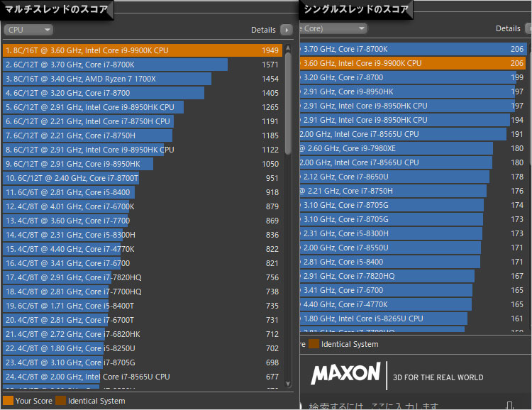Image resolution: width=532 pixels, height=410 pixels.
Task: Select single-thread row Core i5-8400 scoring 171
Action: pos(414,262)
